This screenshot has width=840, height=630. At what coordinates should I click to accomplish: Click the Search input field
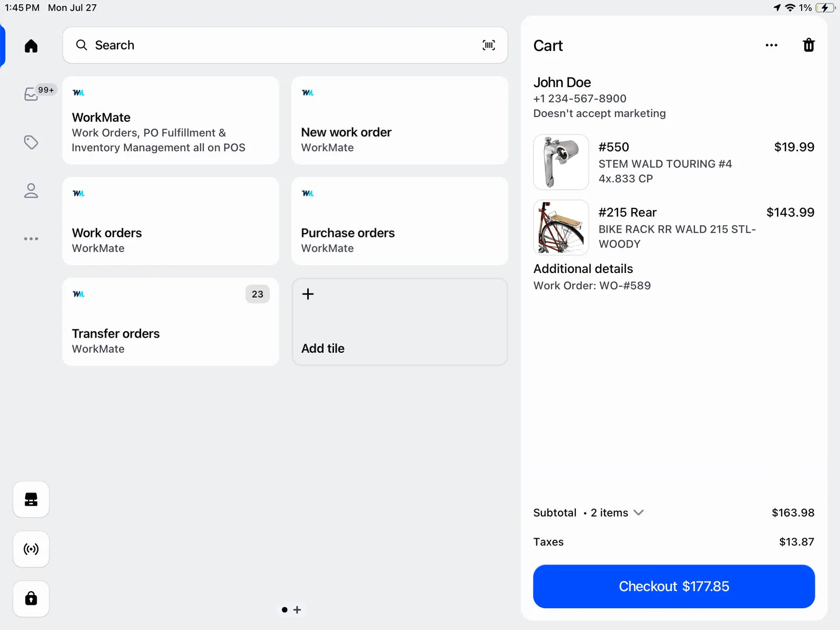(285, 45)
